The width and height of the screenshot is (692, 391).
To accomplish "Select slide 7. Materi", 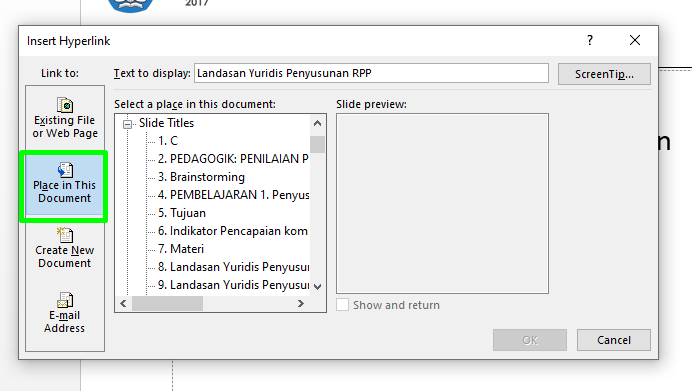I will 181,249.
